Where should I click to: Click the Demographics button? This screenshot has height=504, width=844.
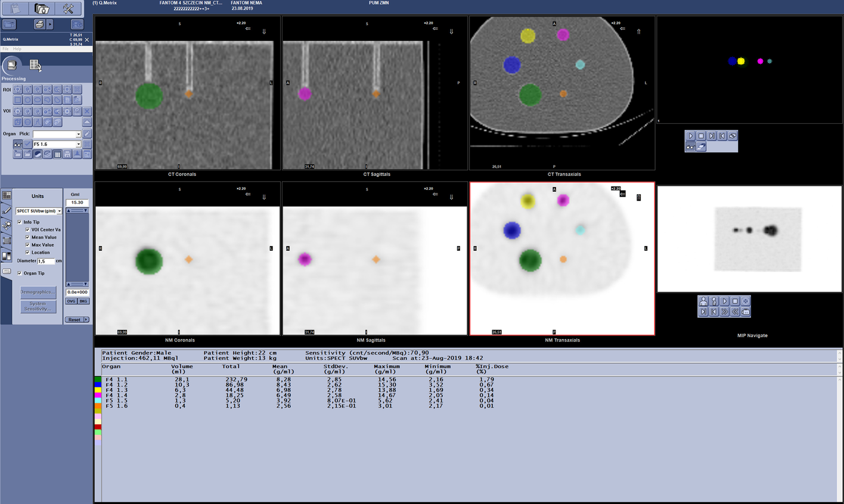click(x=38, y=292)
